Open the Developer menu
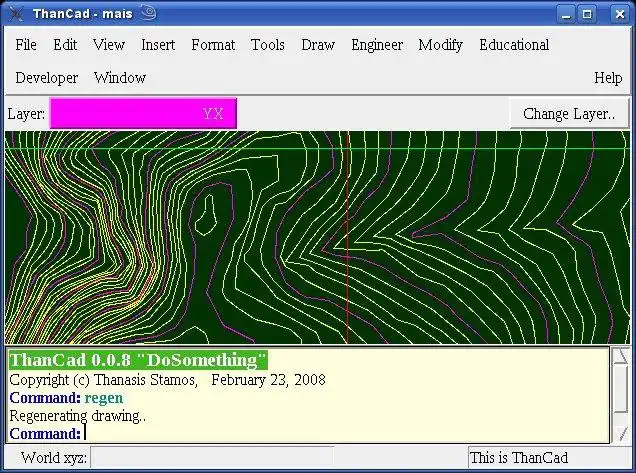Image resolution: width=636 pixels, height=473 pixels. [x=47, y=77]
